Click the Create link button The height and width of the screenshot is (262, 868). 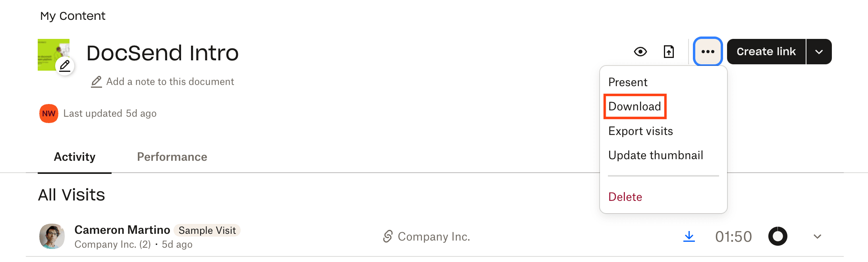coord(766,52)
